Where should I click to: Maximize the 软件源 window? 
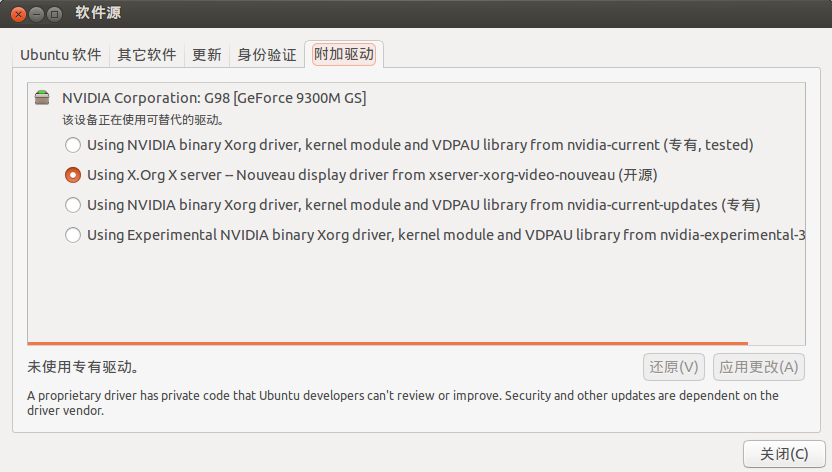(54, 14)
